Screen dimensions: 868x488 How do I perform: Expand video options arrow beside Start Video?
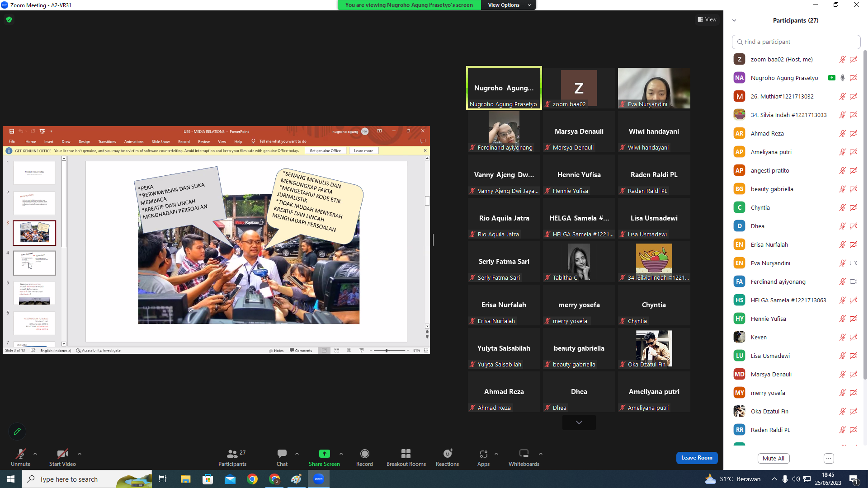[80, 454]
